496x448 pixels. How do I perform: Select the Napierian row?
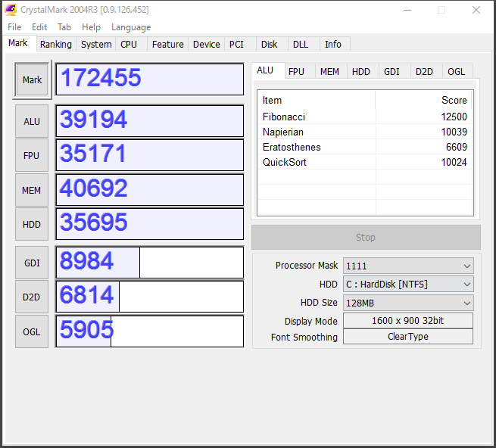[365, 132]
